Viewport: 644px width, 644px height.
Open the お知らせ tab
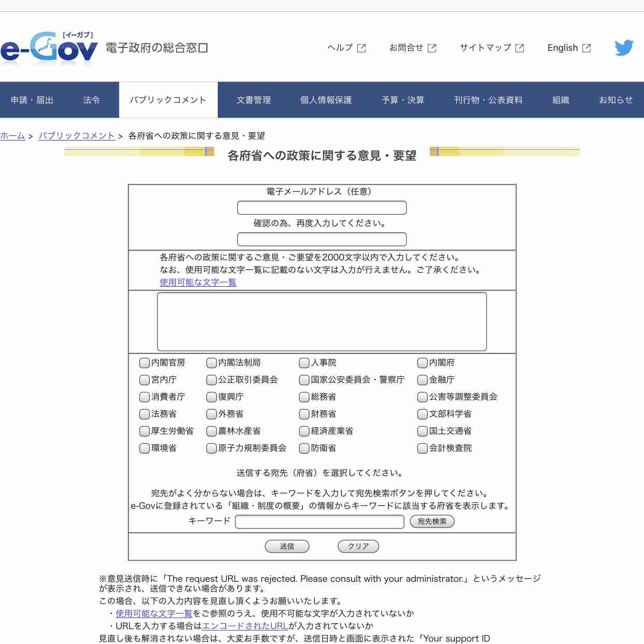615,100
